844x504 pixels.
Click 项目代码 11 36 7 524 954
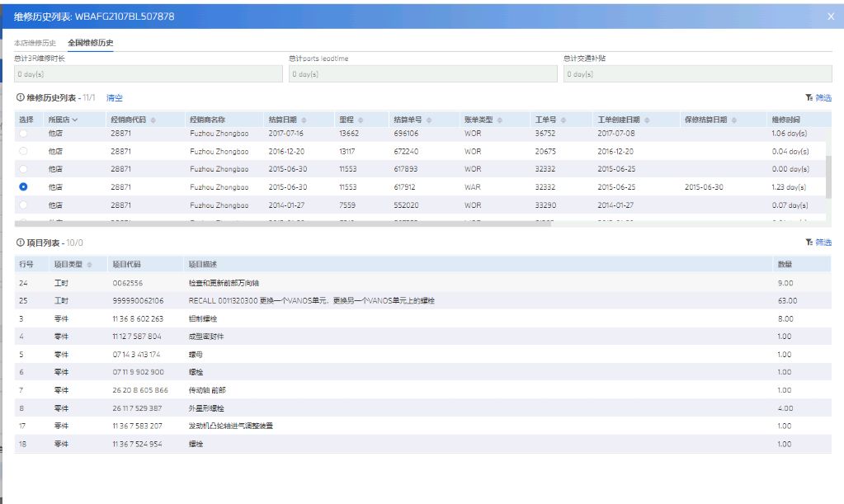[137, 445]
